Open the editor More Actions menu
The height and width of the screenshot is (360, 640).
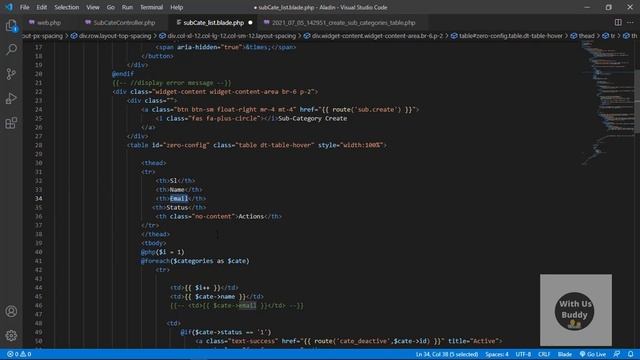point(630,22)
